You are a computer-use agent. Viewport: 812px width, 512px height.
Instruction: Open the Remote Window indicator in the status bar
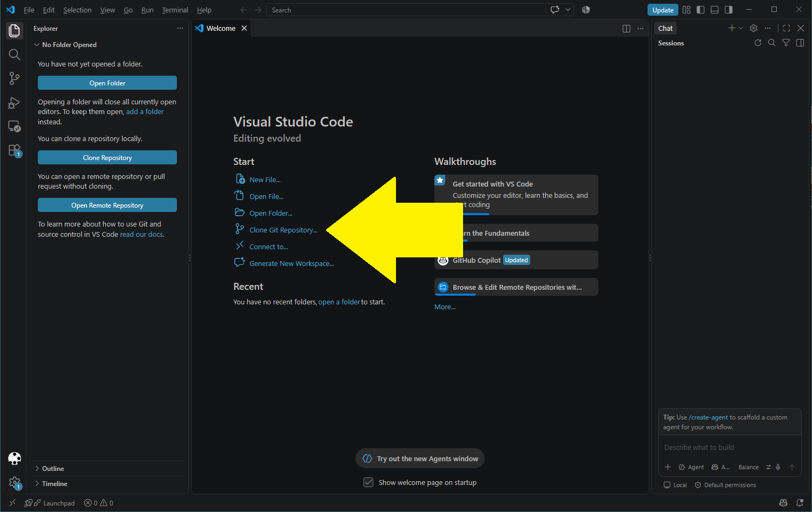click(12, 503)
